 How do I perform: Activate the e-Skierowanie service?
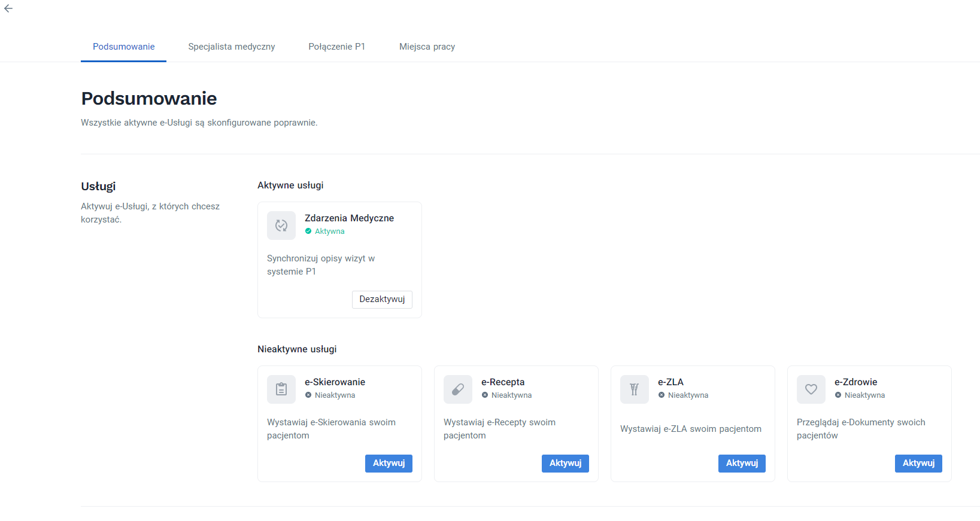(389, 464)
